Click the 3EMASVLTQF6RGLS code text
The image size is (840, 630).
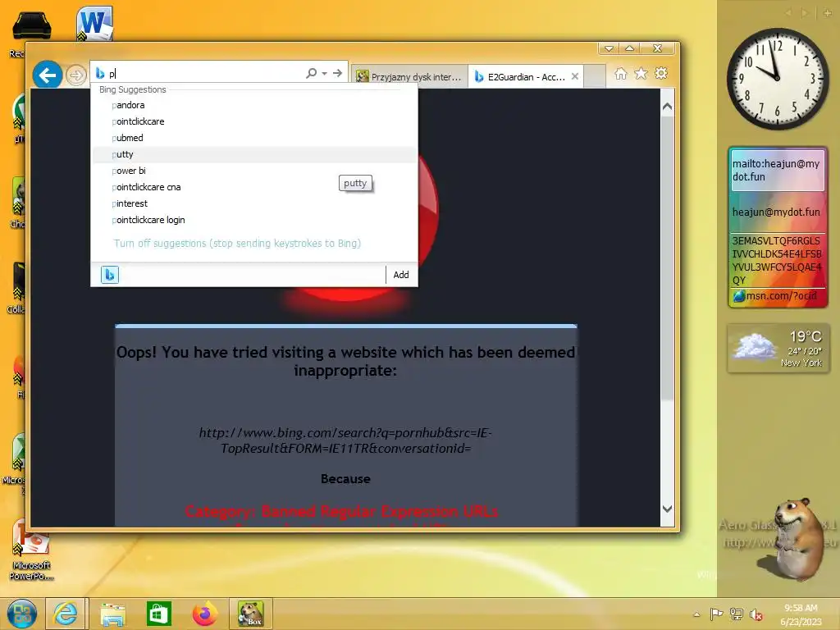point(776,260)
